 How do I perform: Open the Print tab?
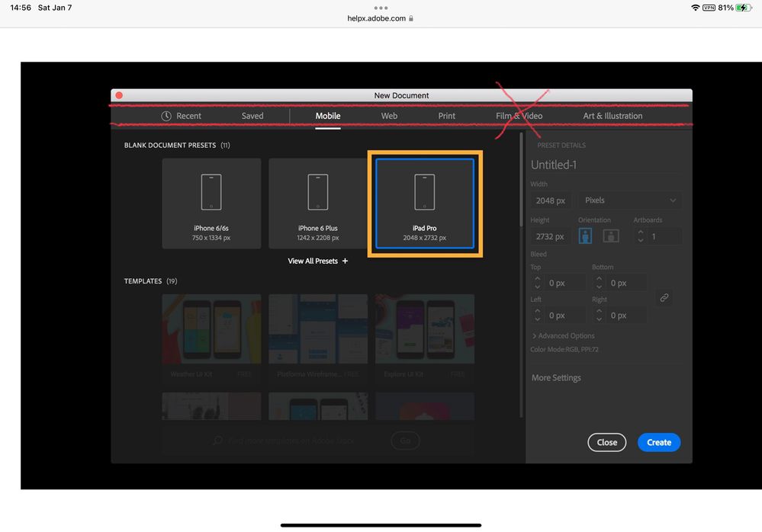tap(447, 116)
